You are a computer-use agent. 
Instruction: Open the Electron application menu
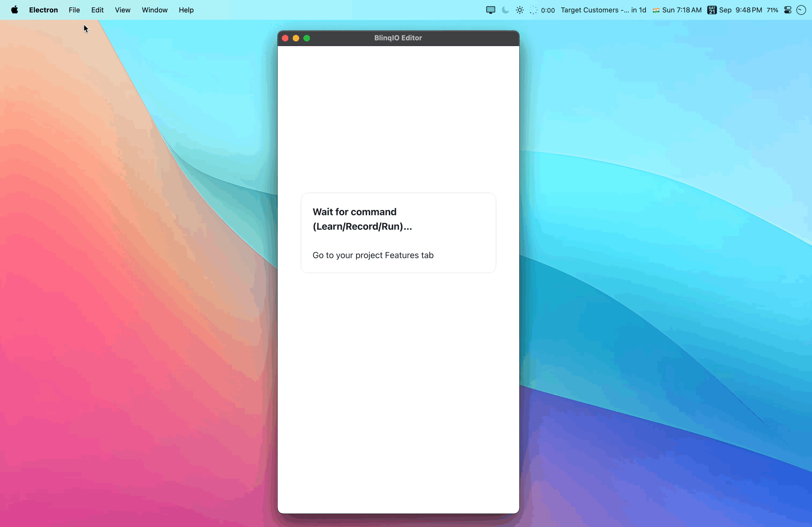[43, 10]
